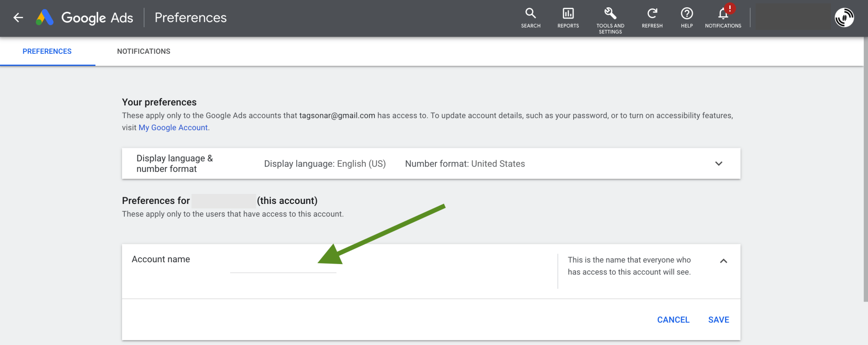
Task: Collapse the Account name section
Action: pos(723,261)
